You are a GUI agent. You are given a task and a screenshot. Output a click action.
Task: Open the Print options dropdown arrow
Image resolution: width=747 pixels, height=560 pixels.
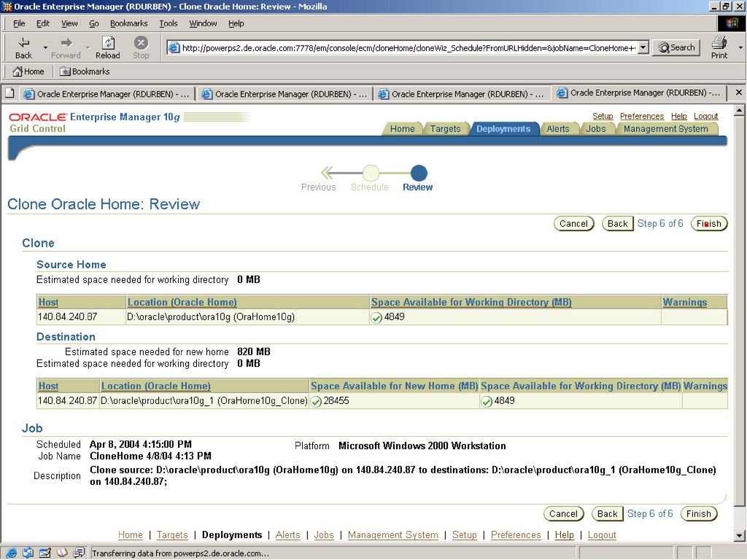740,47
